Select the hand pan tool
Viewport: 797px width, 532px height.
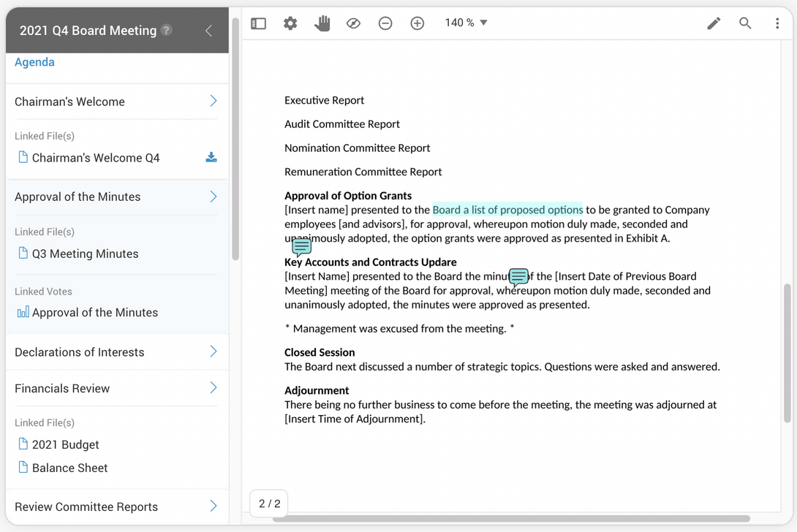(322, 23)
